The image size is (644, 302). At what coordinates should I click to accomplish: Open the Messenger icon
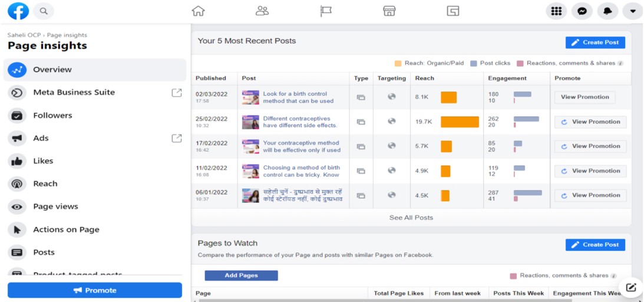point(582,11)
